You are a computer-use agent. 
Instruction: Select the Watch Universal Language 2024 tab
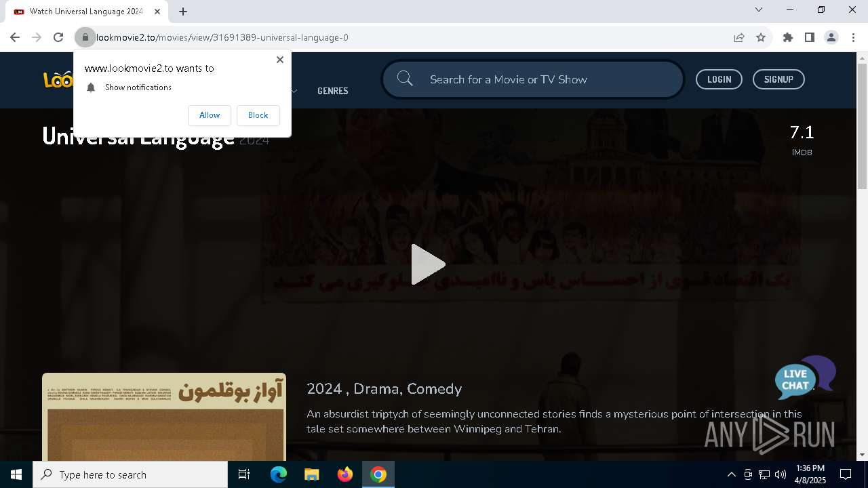coord(86,12)
